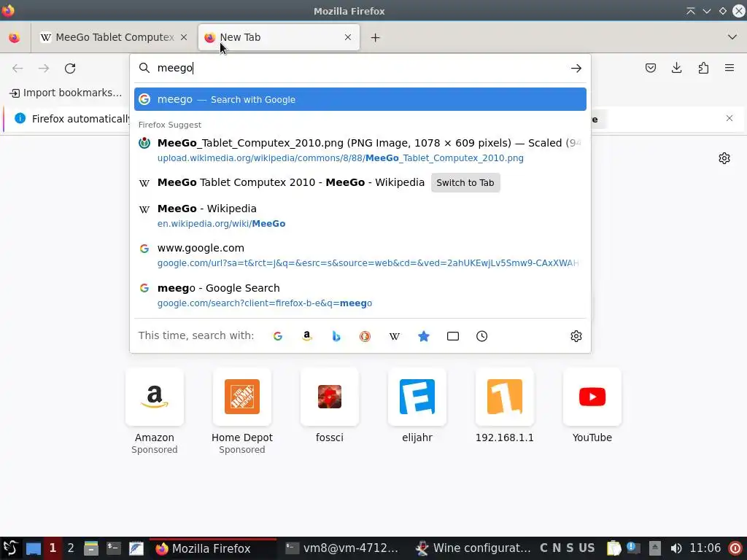Open meego - Google Search suggestion
Viewport: 747px width, 560px height.
[x=360, y=295]
